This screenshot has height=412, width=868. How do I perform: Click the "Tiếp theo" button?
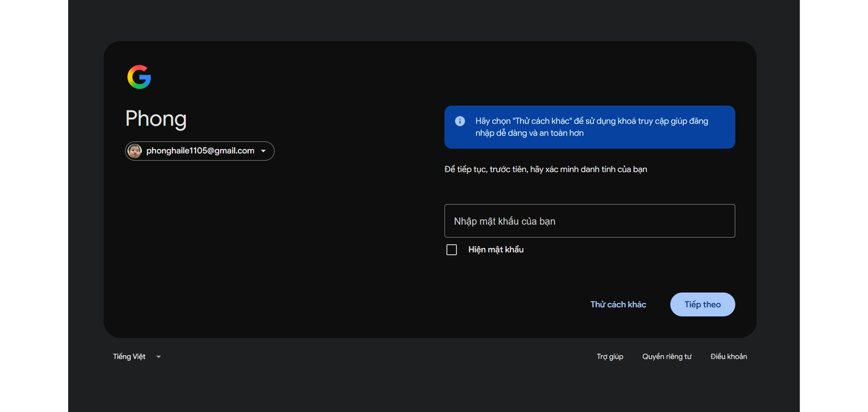pyautogui.click(x=702, y=304)
